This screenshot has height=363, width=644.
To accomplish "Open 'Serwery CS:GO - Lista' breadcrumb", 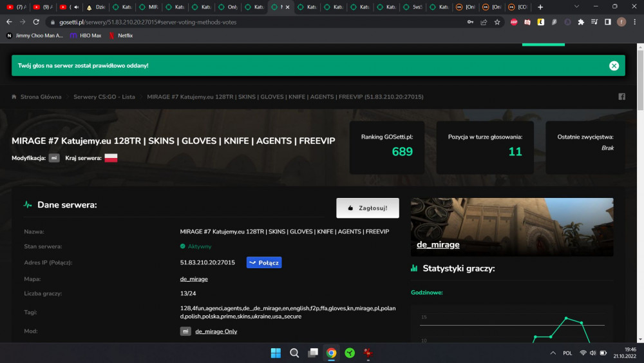I will click(x=104, y=97).
